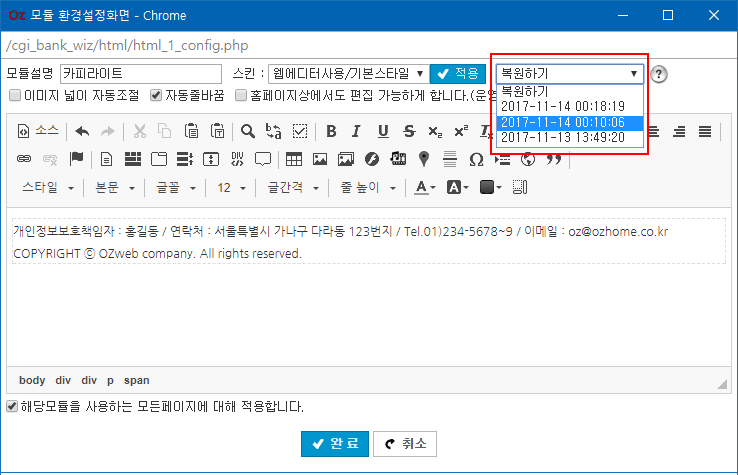Insert special character Omega icon
Image resolution: width=738 pixels, height=475 pixels.
tap(476, 159)
